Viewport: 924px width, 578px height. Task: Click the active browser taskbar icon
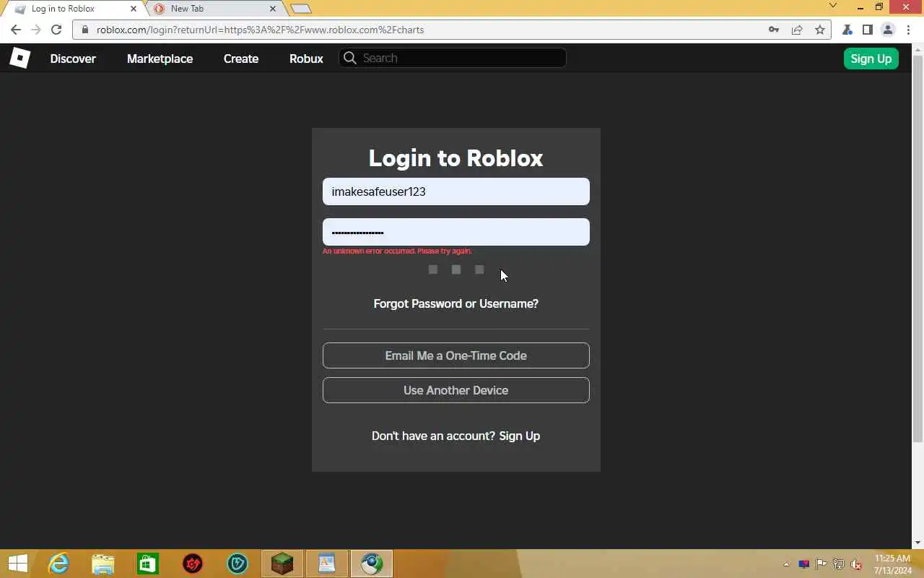[x=372, y=564]
